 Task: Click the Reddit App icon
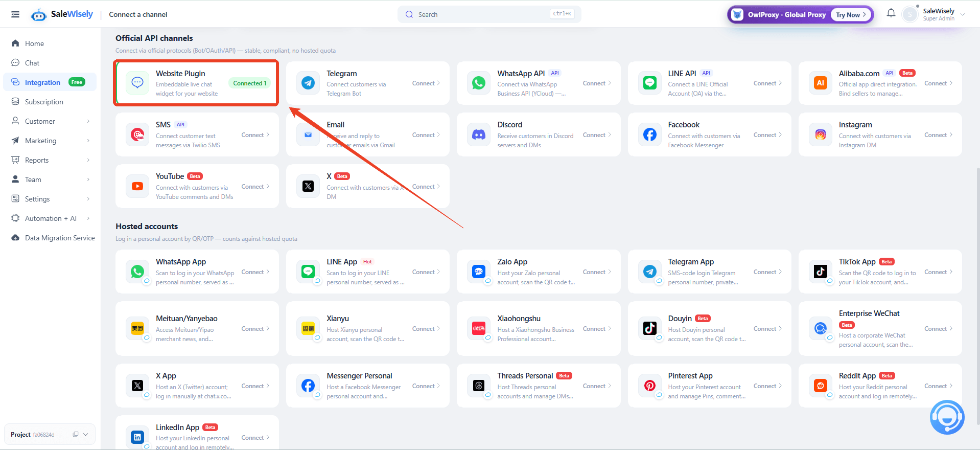pyautogui.click(x=820, y=386)
